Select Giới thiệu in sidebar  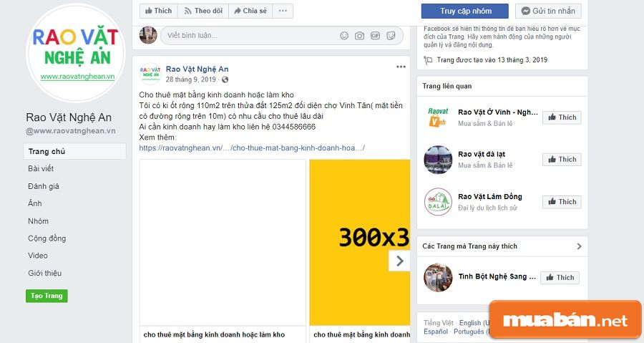tap(45, 273)
